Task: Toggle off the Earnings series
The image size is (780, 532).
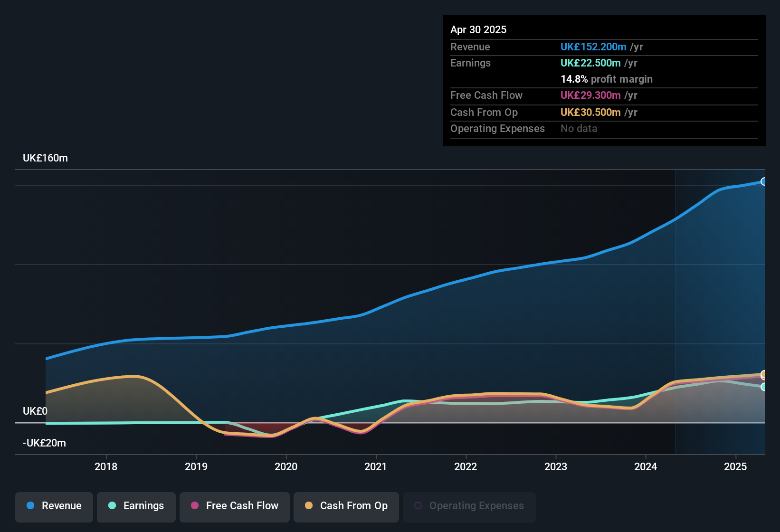Action: 136,506
